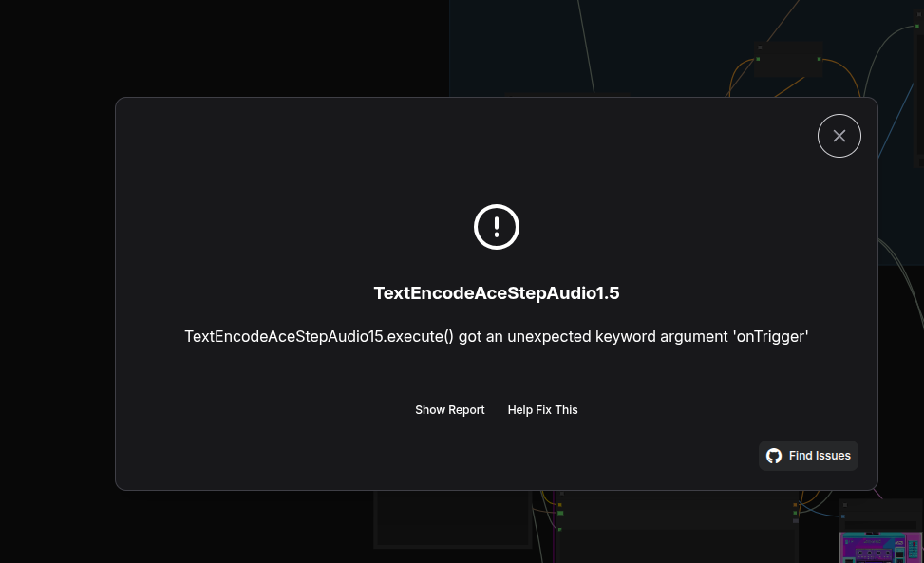The width and height of the screenshot is (924, 563).
Task: Click the 'unexpected keyword argument' error message
Action: coord(496,336)
